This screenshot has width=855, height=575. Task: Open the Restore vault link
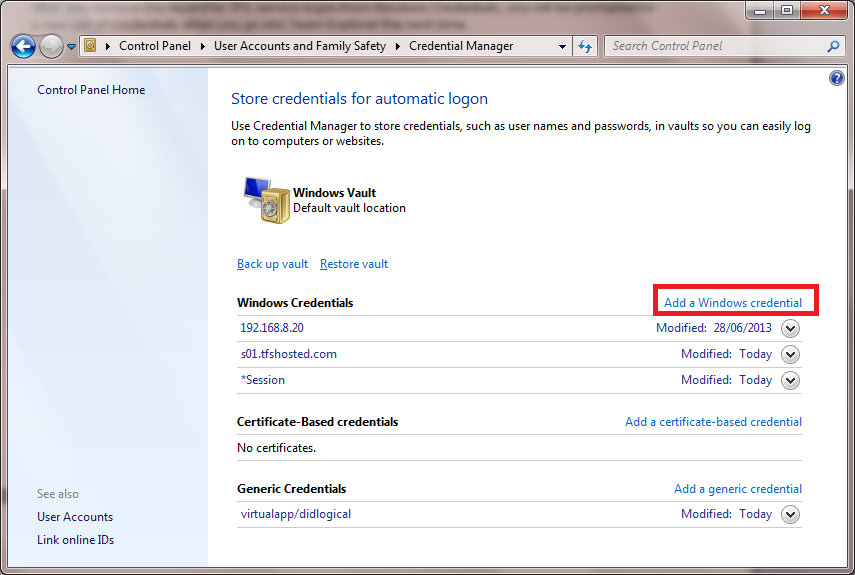click(x=354, y=264)
